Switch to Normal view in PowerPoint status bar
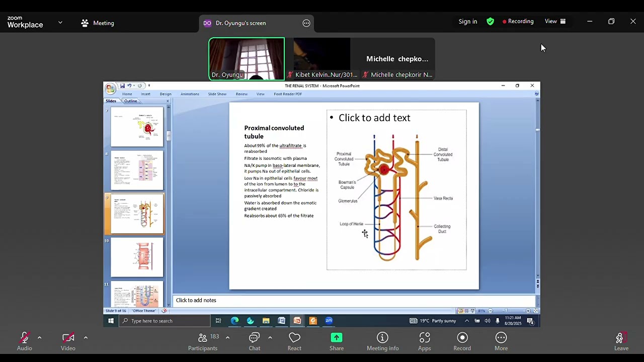The image size is (644, 362). click(x=460, y=311)
